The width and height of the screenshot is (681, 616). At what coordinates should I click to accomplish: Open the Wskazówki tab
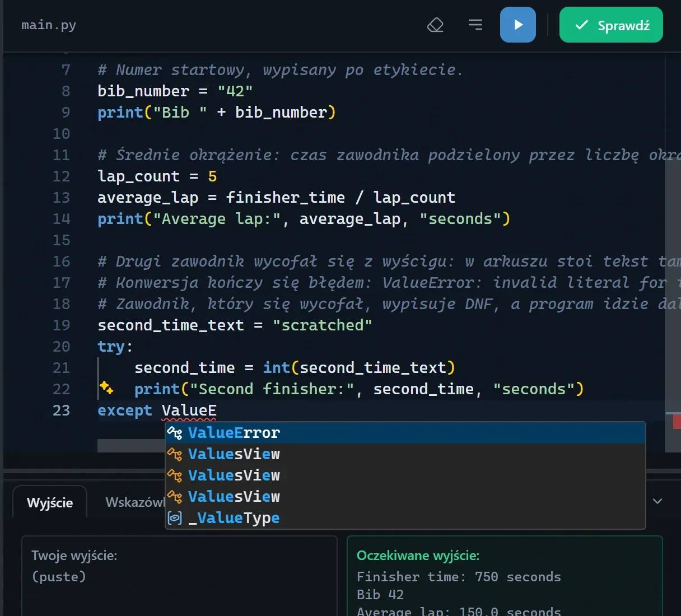pyautogui.click(x=136, y=502)
